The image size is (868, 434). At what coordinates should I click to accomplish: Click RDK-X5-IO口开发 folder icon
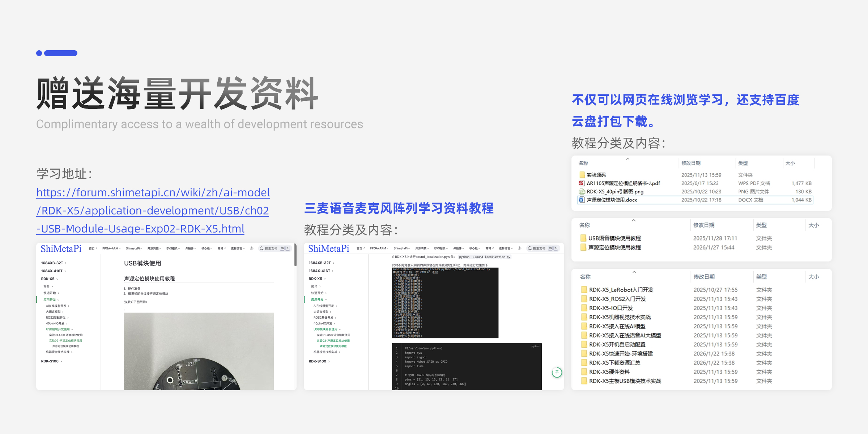click(x=584, y=308)
